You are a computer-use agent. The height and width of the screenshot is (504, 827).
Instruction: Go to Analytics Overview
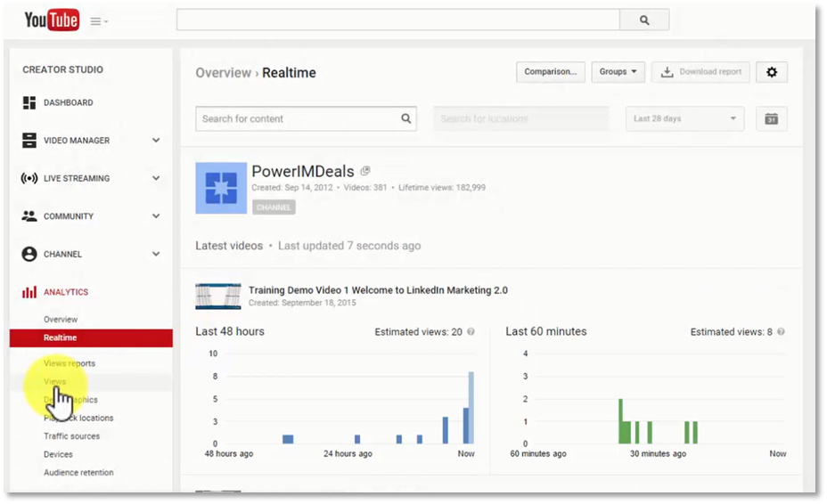pos(61,320)
